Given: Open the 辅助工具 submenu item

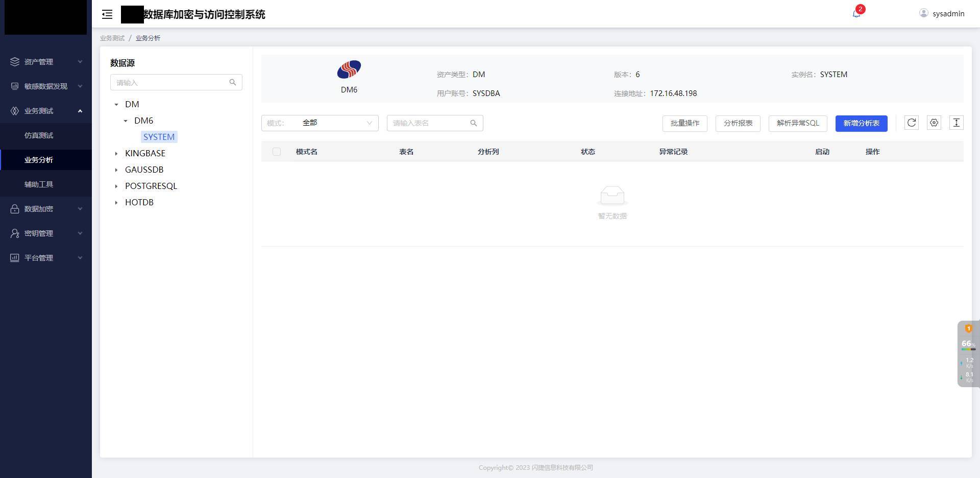Looking at the screenshot, I should 46,184.
